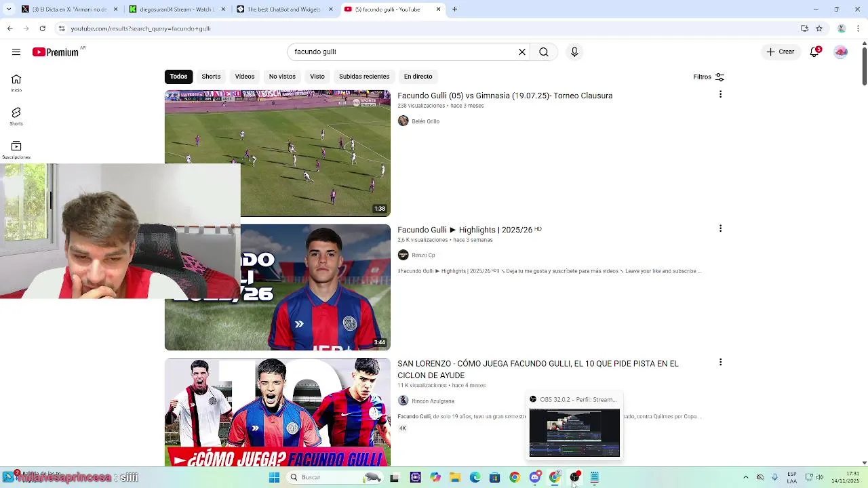The width and height of the screenshot is (868, 488).
Task: Reload the page in Chrome
Action: pos(42,28)
